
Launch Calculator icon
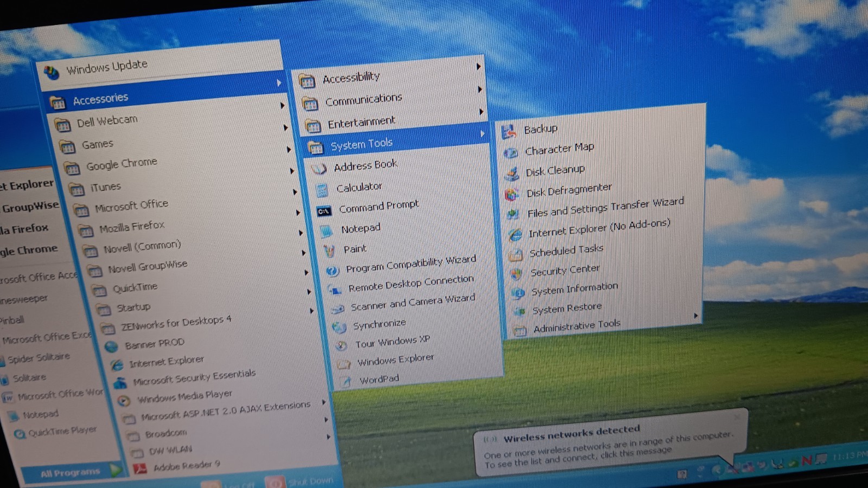[322, 190]
